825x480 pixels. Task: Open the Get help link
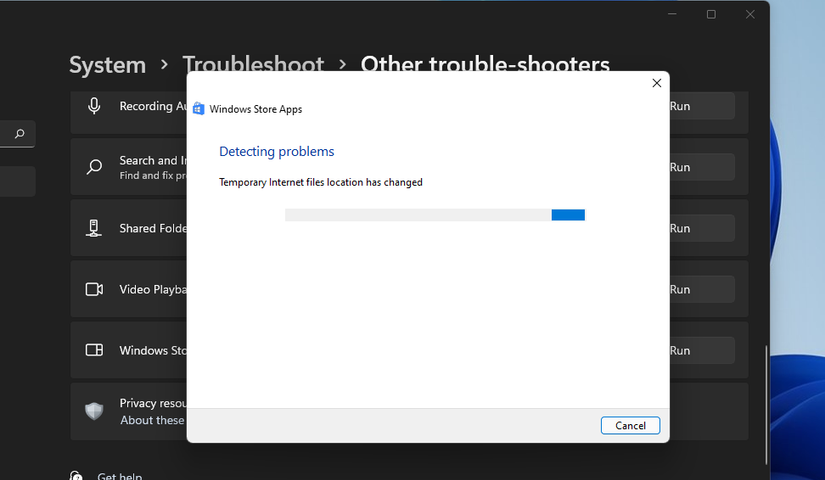click(x=119, y=476)
